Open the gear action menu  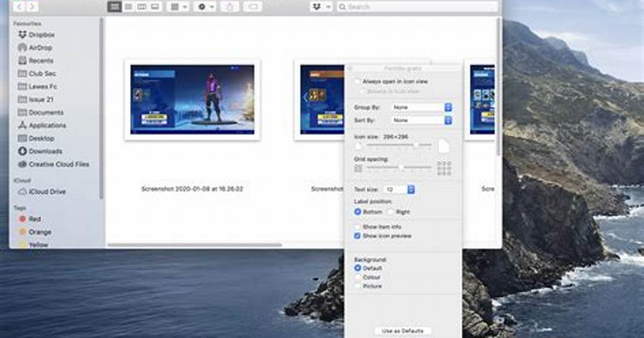[x=206, y=6]
